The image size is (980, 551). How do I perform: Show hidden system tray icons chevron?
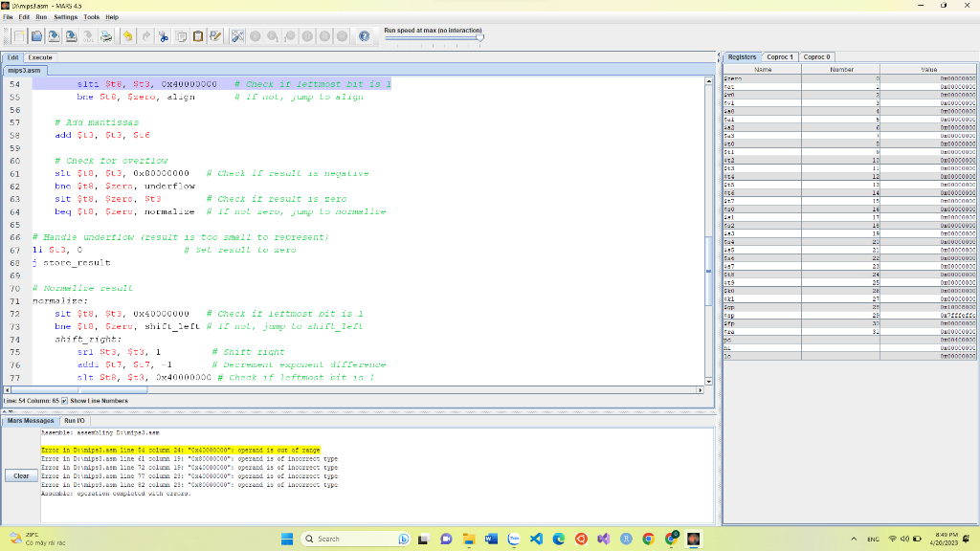pos(854,539)
